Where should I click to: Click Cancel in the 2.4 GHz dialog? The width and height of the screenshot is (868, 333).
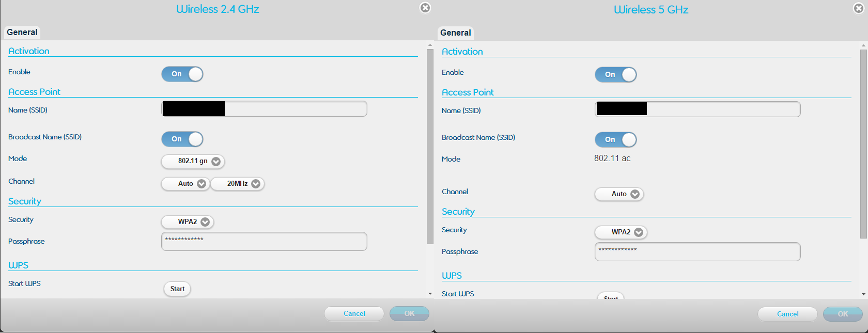(x=354, y=313)
